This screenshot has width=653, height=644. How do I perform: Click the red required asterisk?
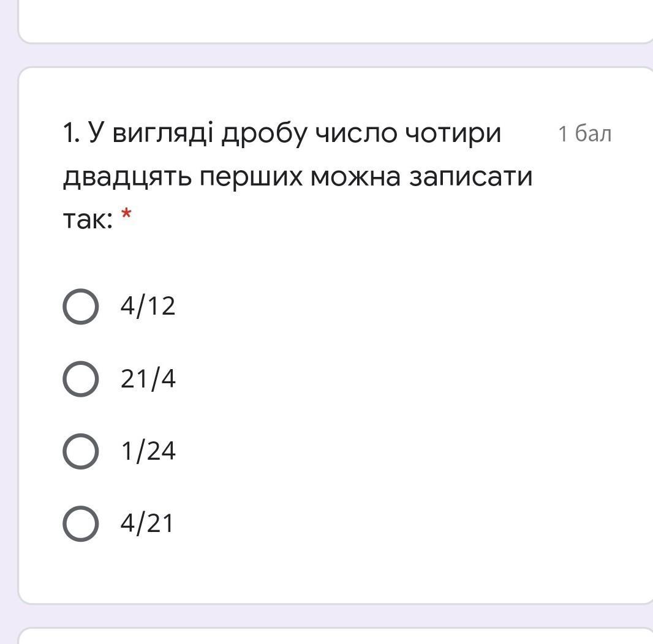(126, 215)
